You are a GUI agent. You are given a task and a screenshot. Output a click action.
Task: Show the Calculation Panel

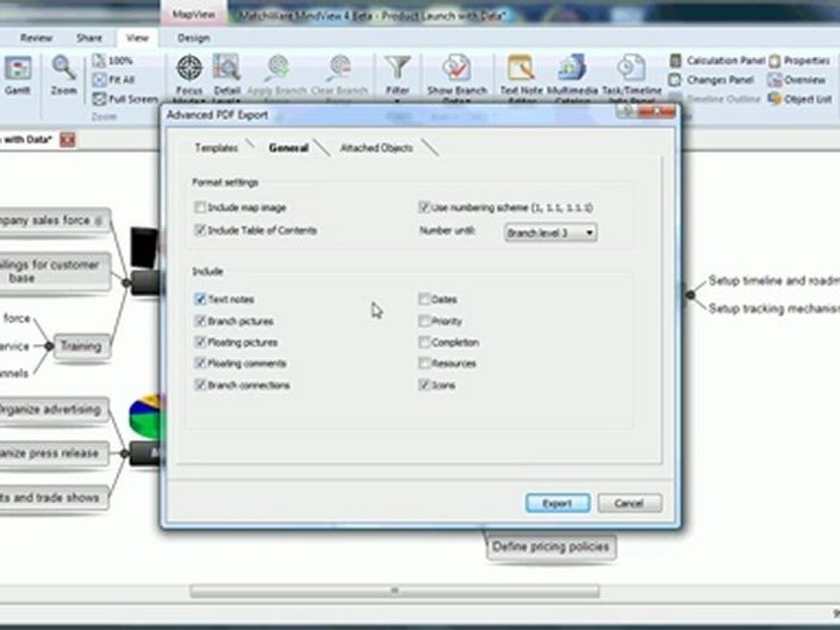(717, 60)
